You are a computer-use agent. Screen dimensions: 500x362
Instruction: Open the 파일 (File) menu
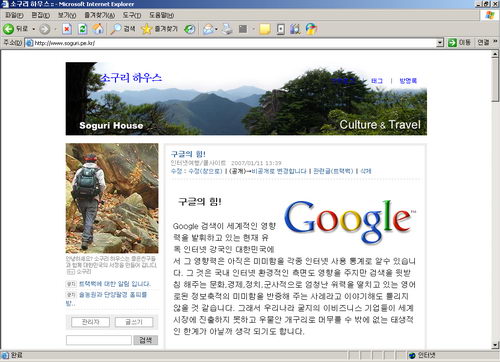[14, 15]
